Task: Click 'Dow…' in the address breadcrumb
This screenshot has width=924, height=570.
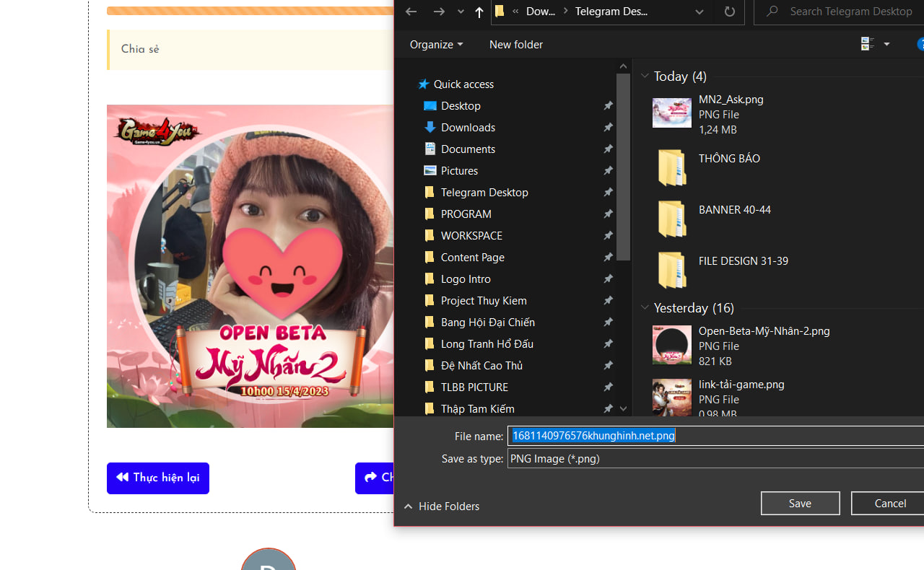Action: tap(541, 12)
